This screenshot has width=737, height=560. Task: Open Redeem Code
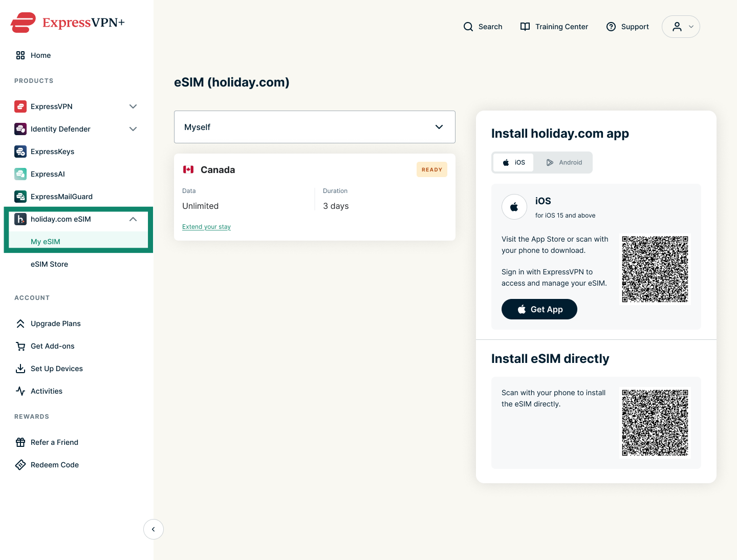[55, 465]
